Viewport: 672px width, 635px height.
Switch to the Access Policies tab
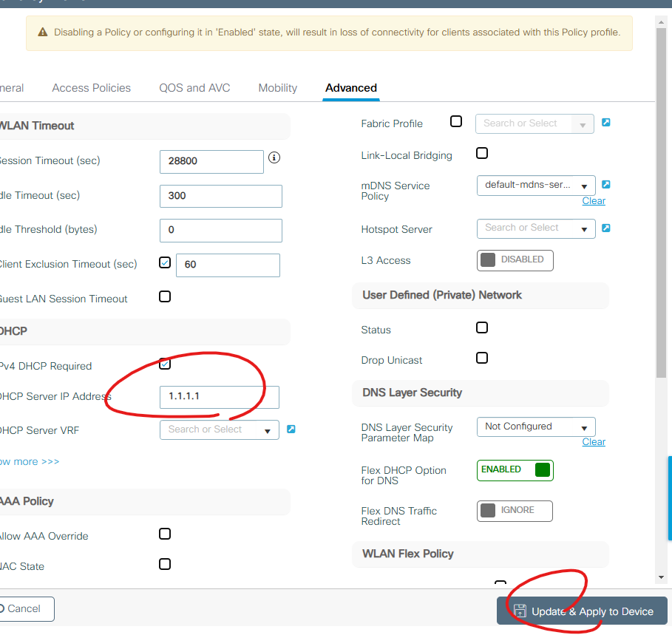pyautogui.click(x=91, y=88)
